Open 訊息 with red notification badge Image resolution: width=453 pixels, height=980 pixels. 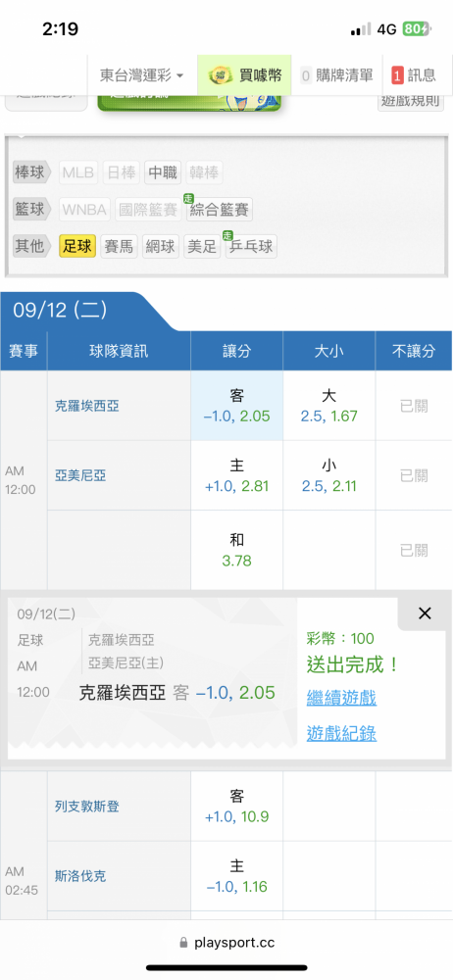click(x=414, y=75)
